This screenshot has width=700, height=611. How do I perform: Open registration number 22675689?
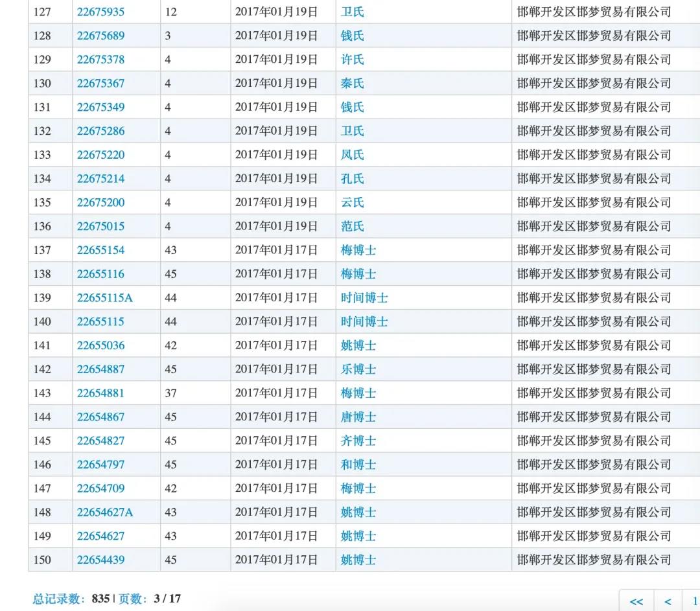pos(100,36)
